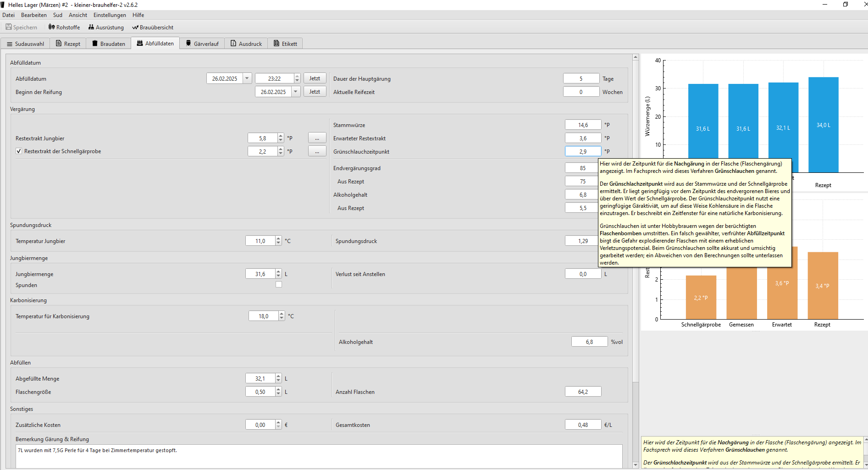Screen dimensions: 868x470
Task: Click the Speichern save icon in toolbar
Action: pyautogui.click(x=9, y=27)
